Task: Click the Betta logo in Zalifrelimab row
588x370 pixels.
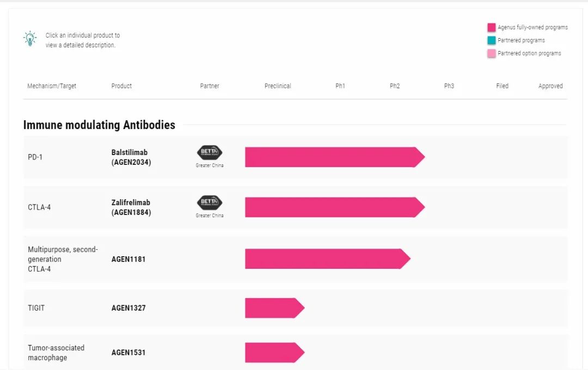Action: [210, 203]
